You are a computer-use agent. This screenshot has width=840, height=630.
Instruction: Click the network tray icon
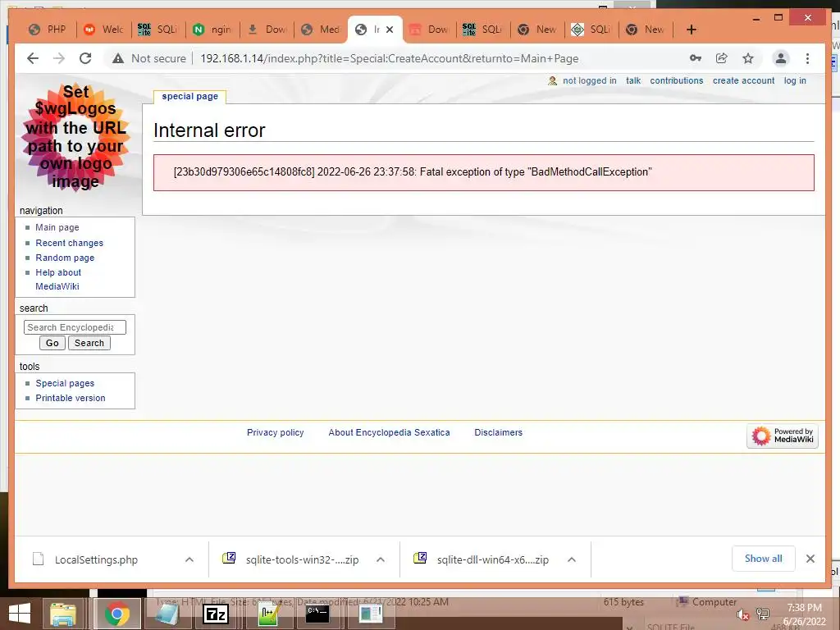(762, 614)
